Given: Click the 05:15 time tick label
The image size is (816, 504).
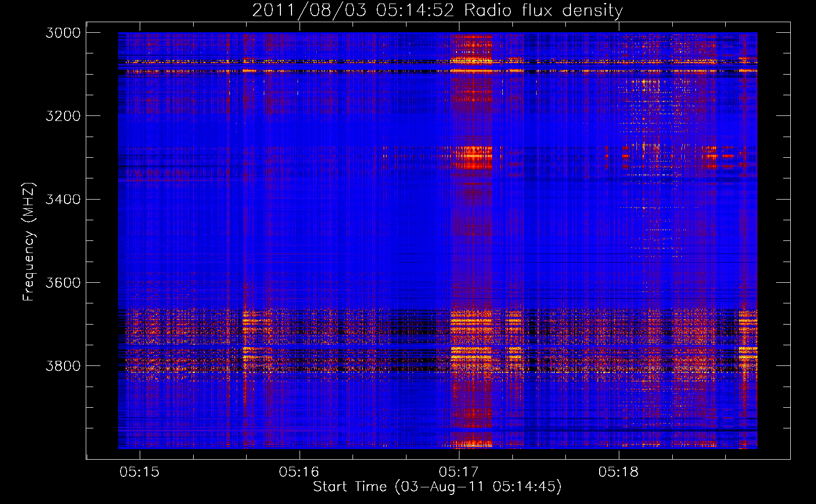Looking at the screenshot, I should (x=140, y=472).
